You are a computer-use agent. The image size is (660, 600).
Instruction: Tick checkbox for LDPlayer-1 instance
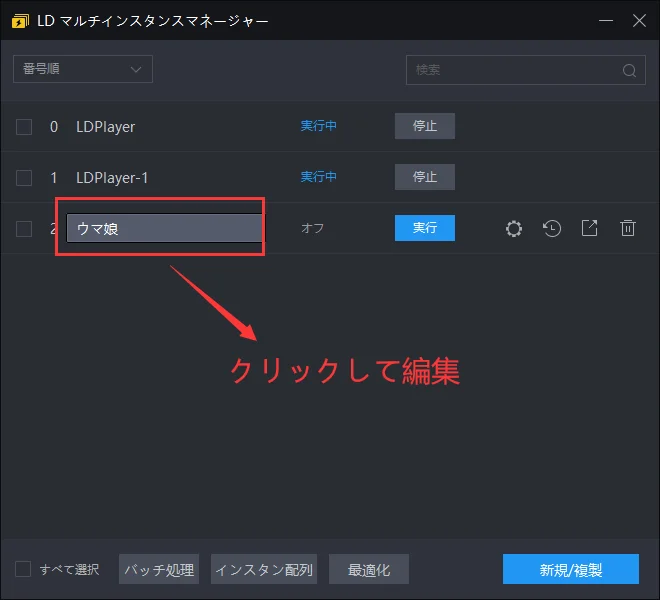pyautogui.click(x=24, y=178)
